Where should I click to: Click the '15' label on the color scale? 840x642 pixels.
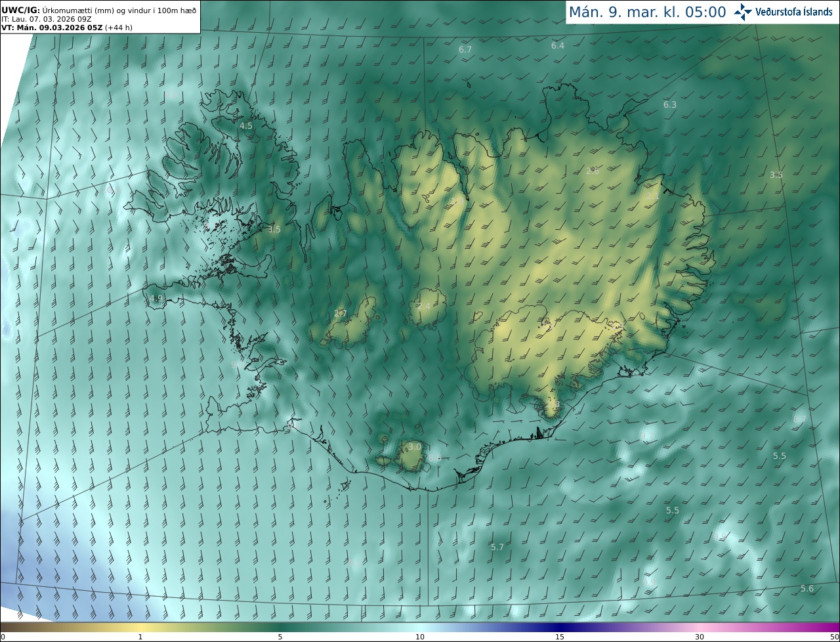pos(560,637)
